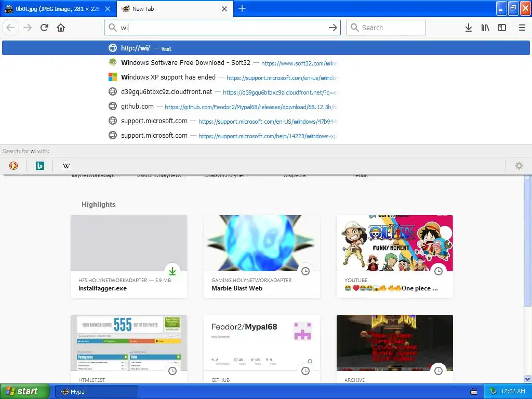This screenshot has width=532, height=399.
Task: Open a new tab with the plus button
Action: pos(242,8)
